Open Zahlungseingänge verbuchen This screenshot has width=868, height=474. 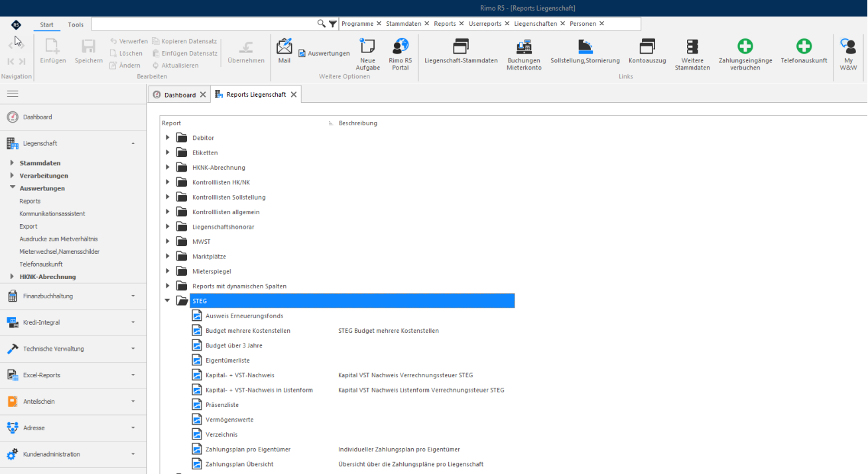tap(745, 54)
